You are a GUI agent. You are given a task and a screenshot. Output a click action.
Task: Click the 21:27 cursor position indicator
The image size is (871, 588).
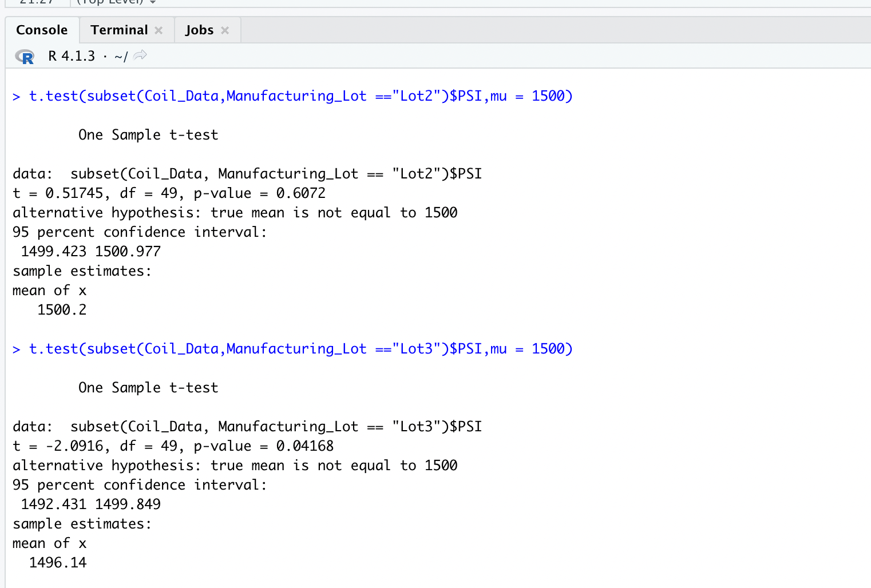pyautogui.click(x=35, y=2)
